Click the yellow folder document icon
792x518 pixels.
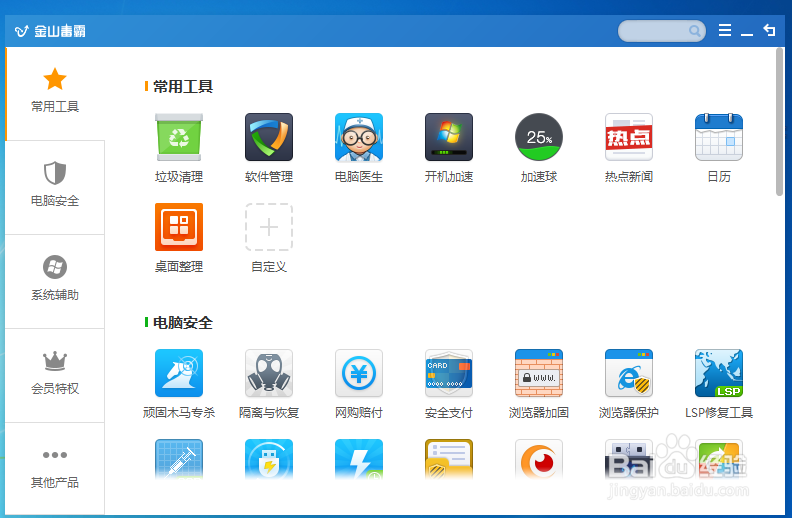point(449,459)
